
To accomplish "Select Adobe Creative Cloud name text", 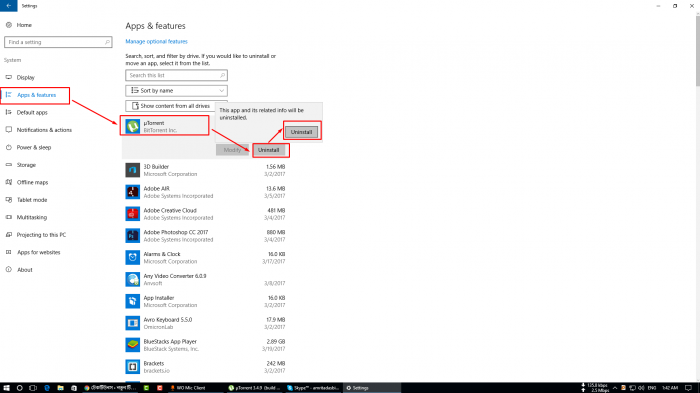I will [x=170, y=210].
